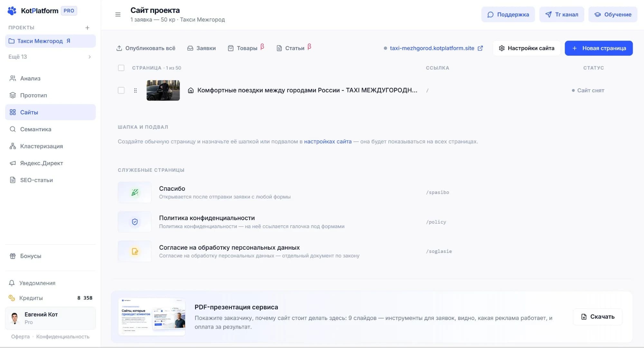Click the home icon beside the page title
644x348 pixels.
tap(191, 91)
